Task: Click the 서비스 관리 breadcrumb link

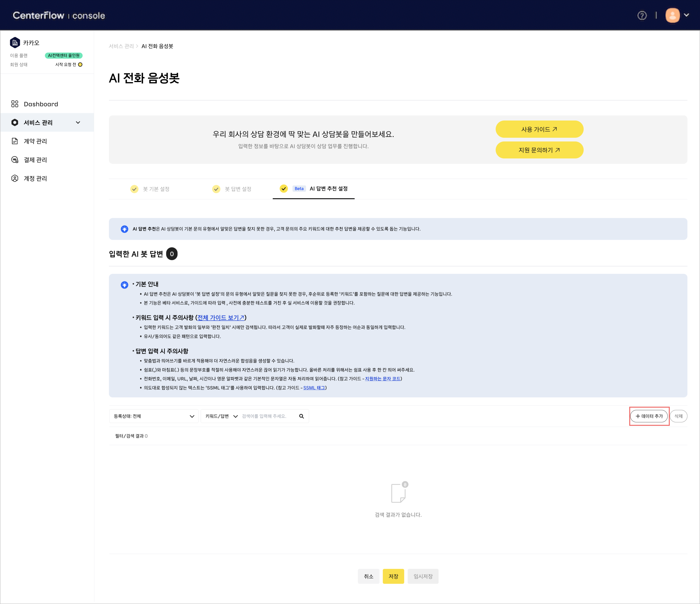Action: pos(121,46)
